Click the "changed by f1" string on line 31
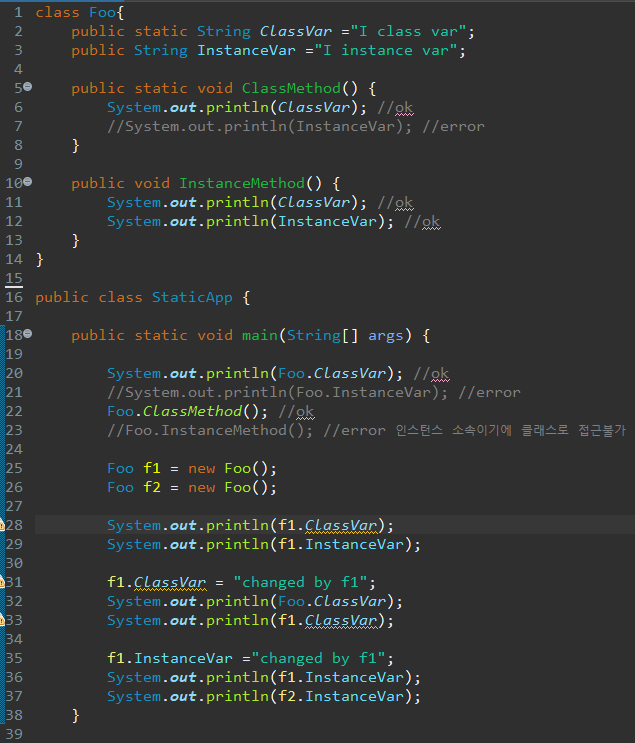The width and height of the screenshot is (635, 743). coord(300,582)
